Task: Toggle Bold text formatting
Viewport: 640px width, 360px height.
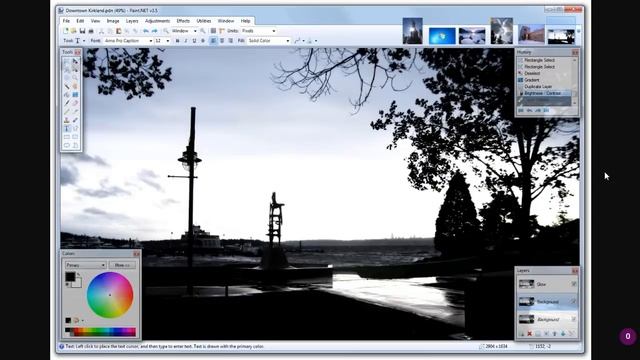Action: click(177, 41)
